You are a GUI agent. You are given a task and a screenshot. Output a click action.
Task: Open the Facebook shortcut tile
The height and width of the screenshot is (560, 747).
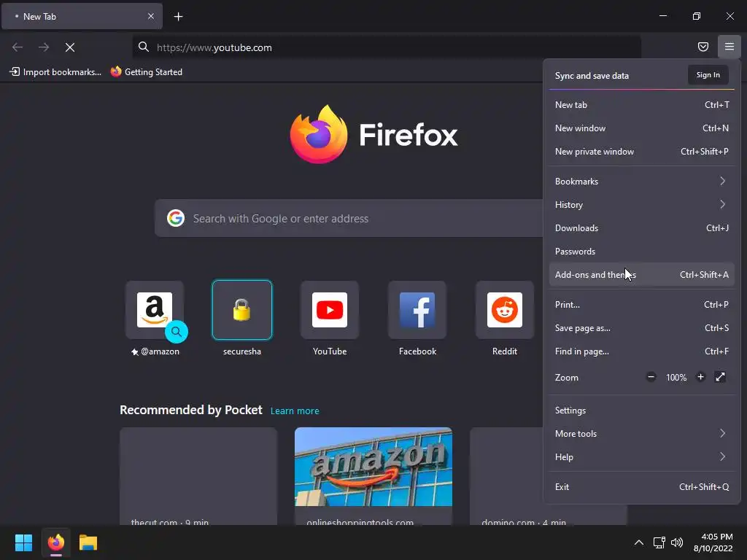click(417, 310)
